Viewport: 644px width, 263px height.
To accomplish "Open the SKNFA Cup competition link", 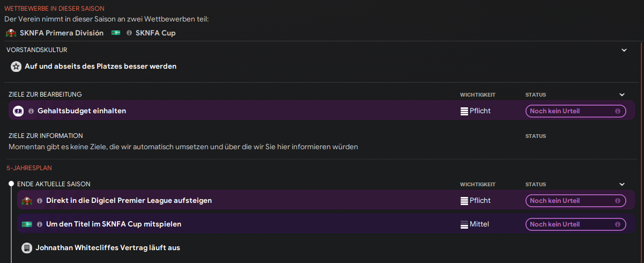I will (x=156, y=33).
